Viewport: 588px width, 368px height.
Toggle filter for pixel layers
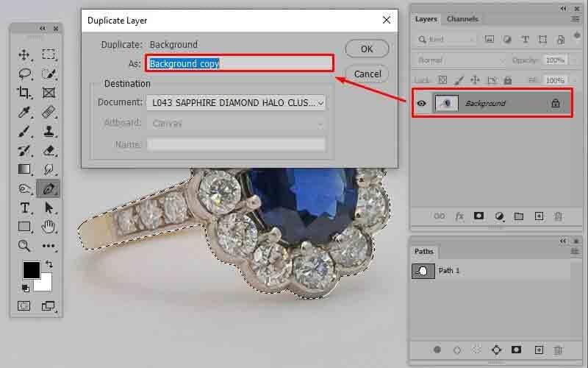coord(490,39)
